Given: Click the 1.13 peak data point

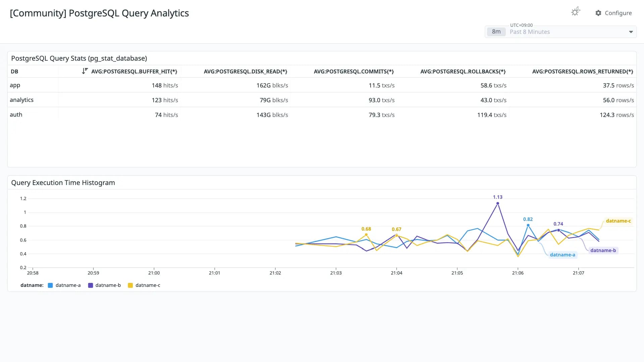Looking at the screenshot, I should tap(498, 203).
